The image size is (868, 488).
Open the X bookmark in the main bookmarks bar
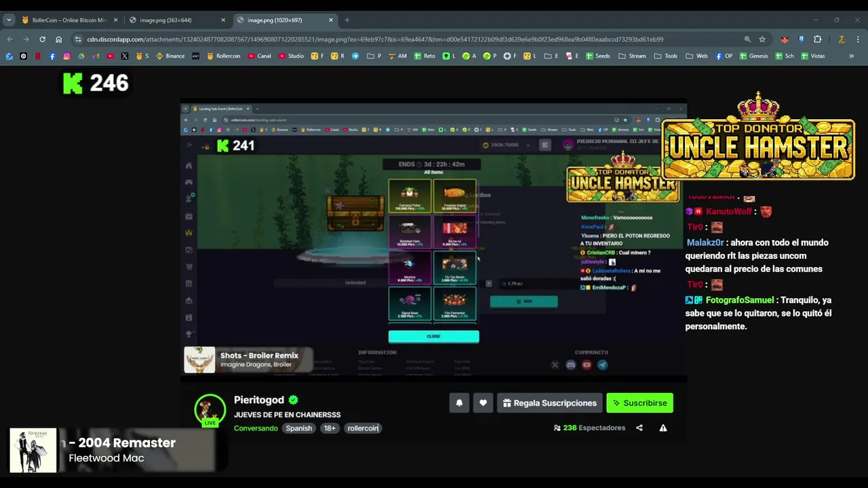tap(125, 56)
